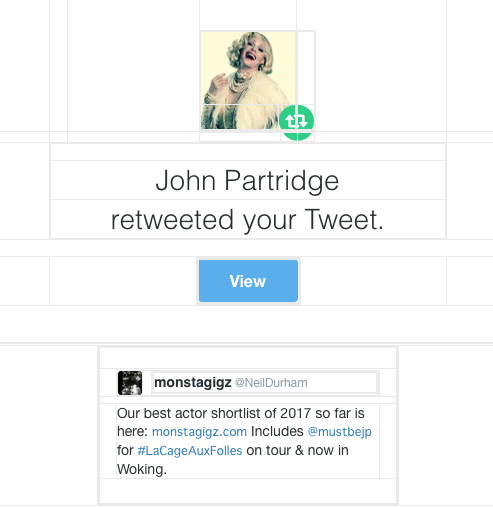
Task: Click the "retweeted your Tweet." text
Action: tap(247, 220)
